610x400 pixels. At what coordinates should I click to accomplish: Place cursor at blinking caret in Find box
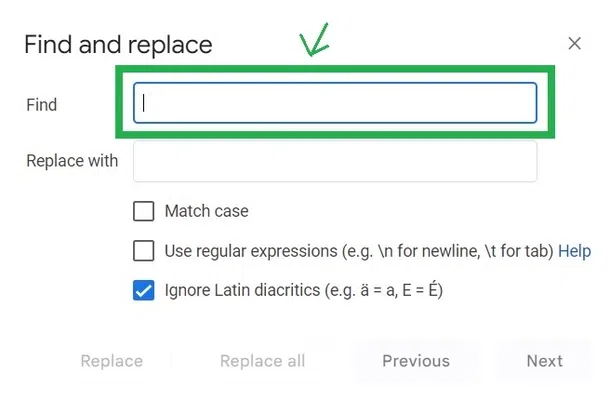[x=144, y=103]
